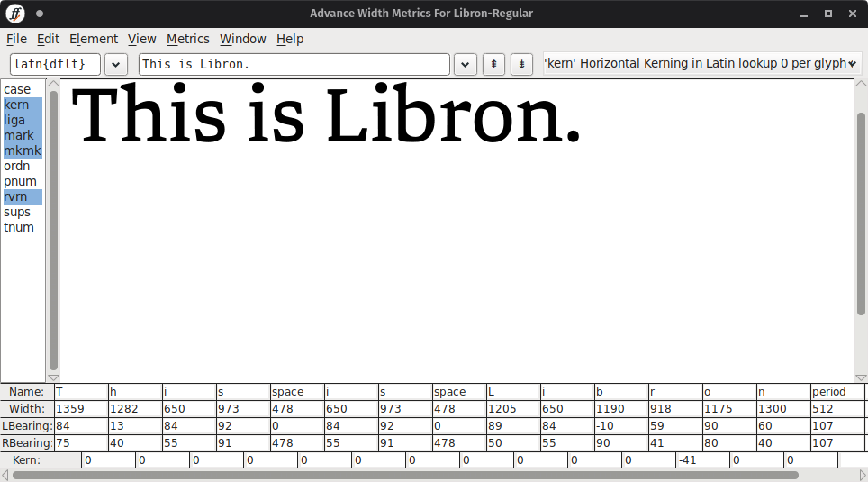Click the RBearing value 75
The width and height of the screenshot is (868, 482).
pos(81,443)
